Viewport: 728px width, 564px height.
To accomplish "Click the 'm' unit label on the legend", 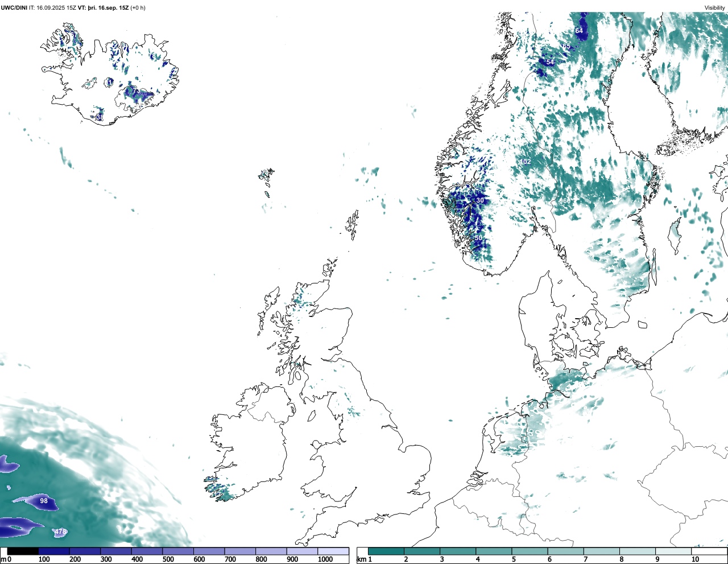I will [3, 559].
